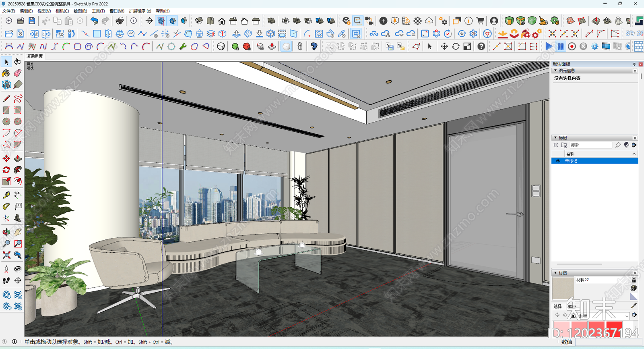Click the 材料27 material preview swatch
The image size is (644, 349).
click(x=563, y=289)
